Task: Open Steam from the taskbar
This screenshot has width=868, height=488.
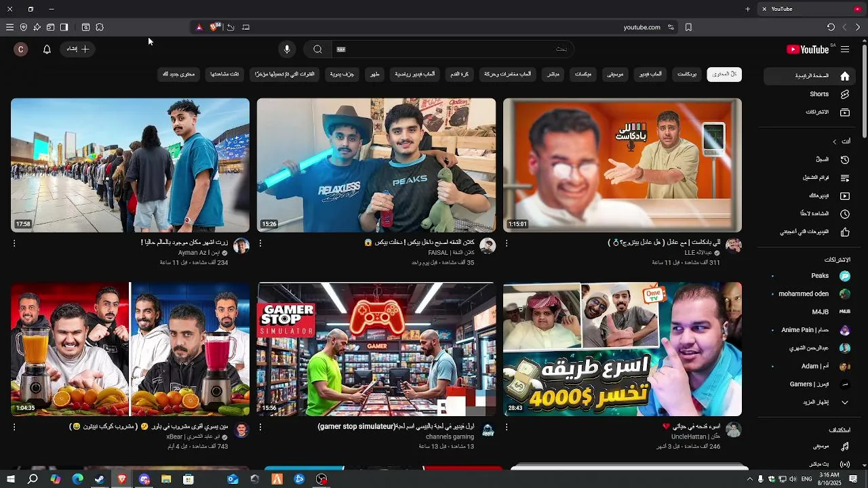Action: 100,479
